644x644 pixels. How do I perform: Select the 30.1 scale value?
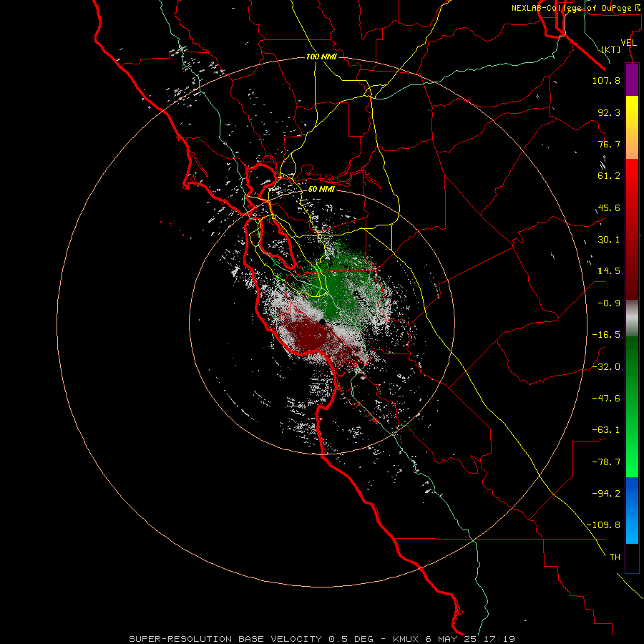[x=609, y=240]
